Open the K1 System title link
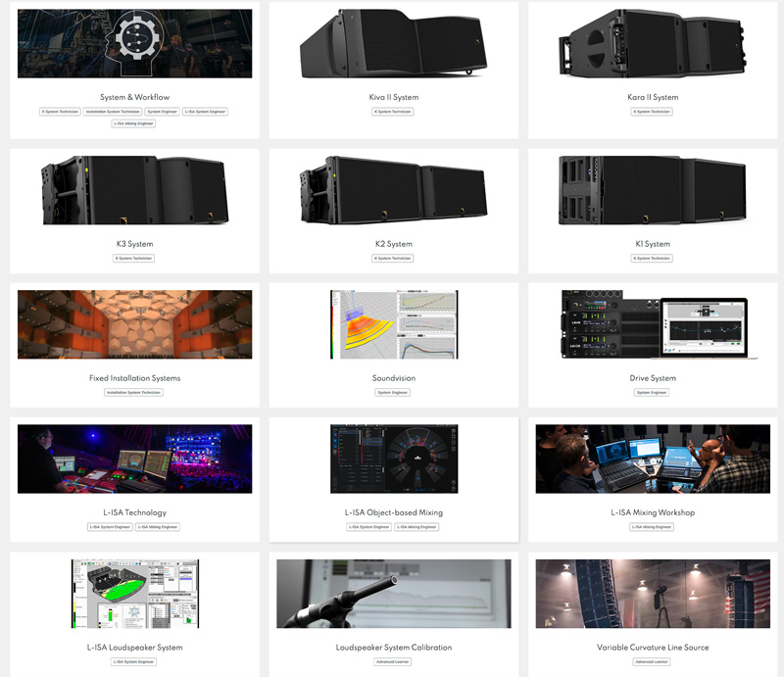Viewport: 784px width, 677px height. 653,244
